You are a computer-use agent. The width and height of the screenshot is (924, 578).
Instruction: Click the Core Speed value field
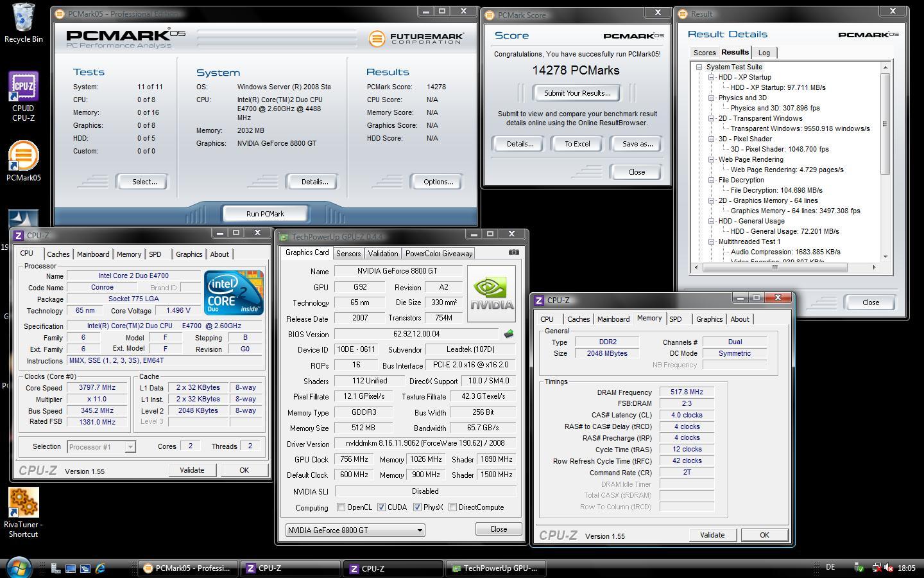point(97,388)
